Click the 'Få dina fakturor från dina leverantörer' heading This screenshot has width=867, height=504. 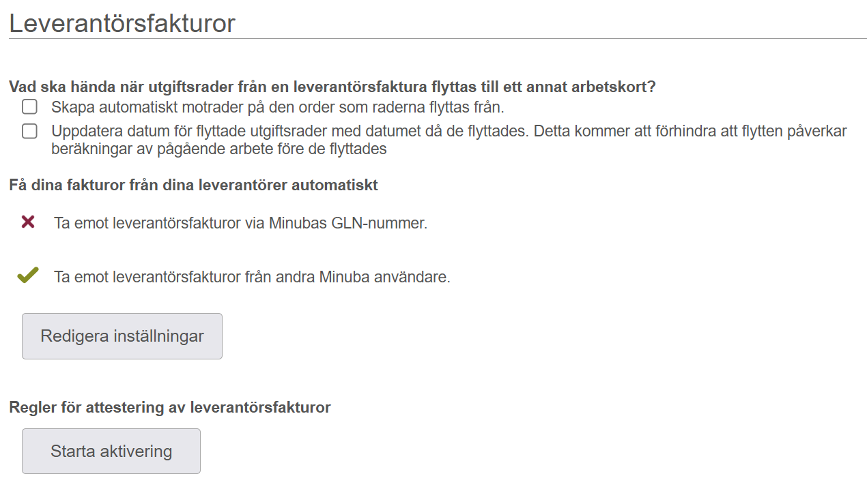pyautogui.click(x=193, y=185)
